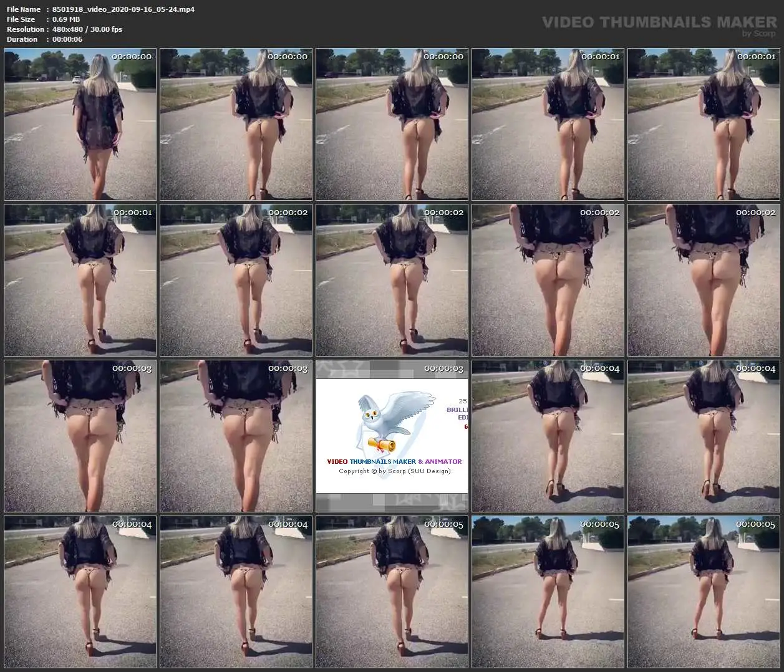Click the timestamp on the first 00:00:04 thumbnail
This screenshot has height=672, width=784.
(x=599, y=368)
